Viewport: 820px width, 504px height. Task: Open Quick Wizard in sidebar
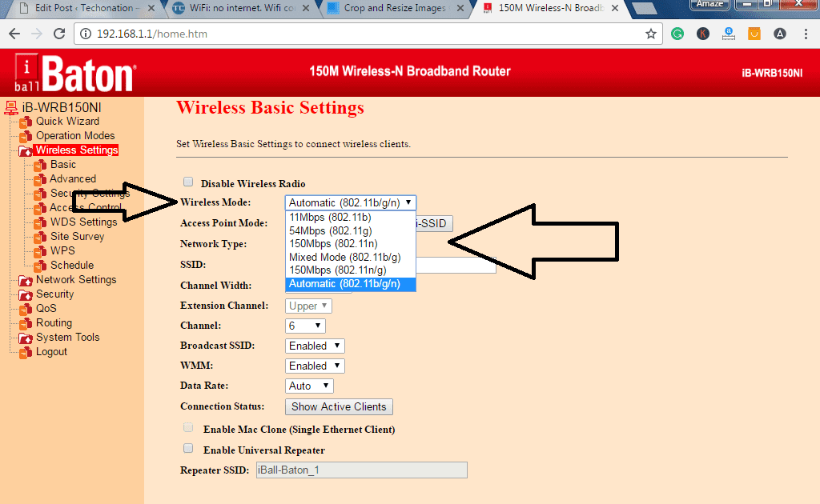coord(67,122)
